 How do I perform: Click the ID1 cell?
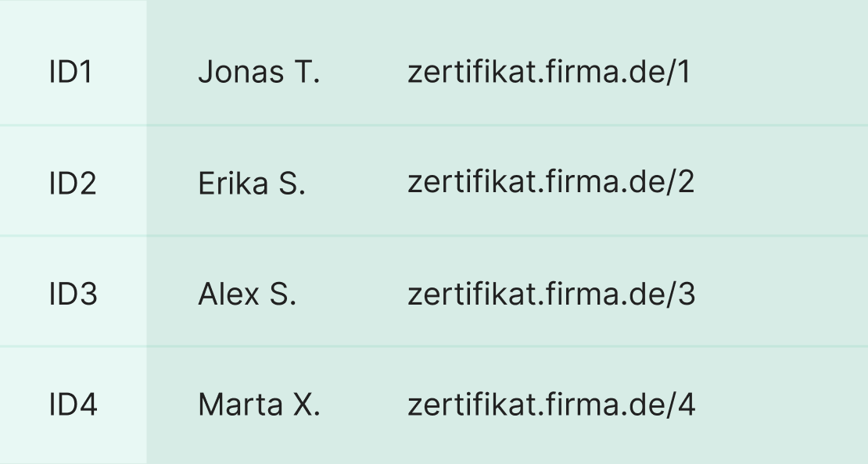coord(70,73)
